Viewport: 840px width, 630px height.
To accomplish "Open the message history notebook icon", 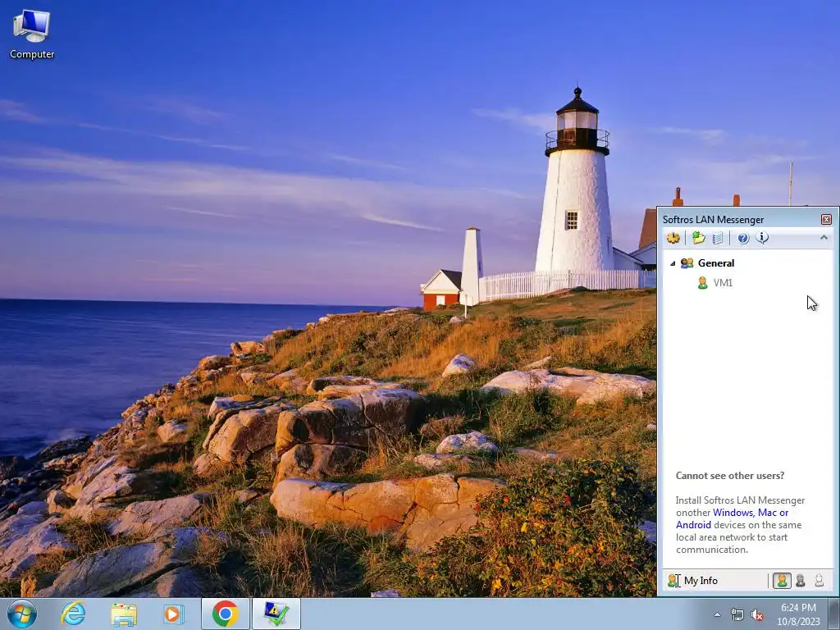I will (x=718, y=238).
